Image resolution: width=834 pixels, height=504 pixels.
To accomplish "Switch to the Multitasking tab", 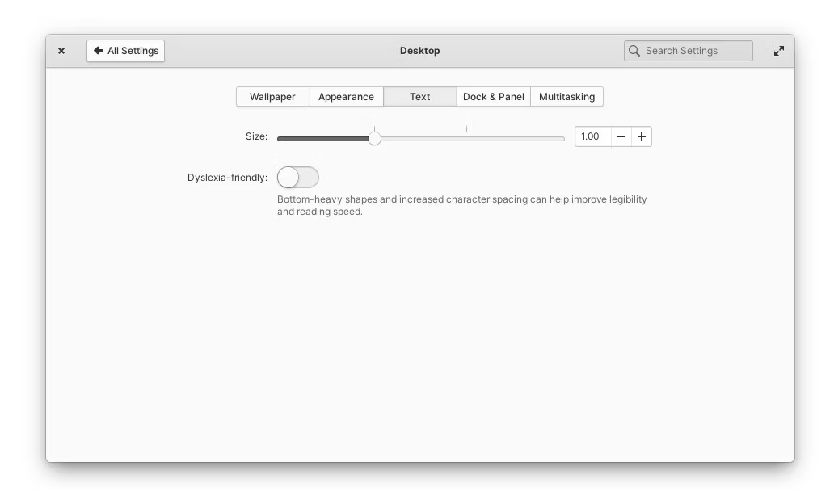I will [x=567, y=97].
